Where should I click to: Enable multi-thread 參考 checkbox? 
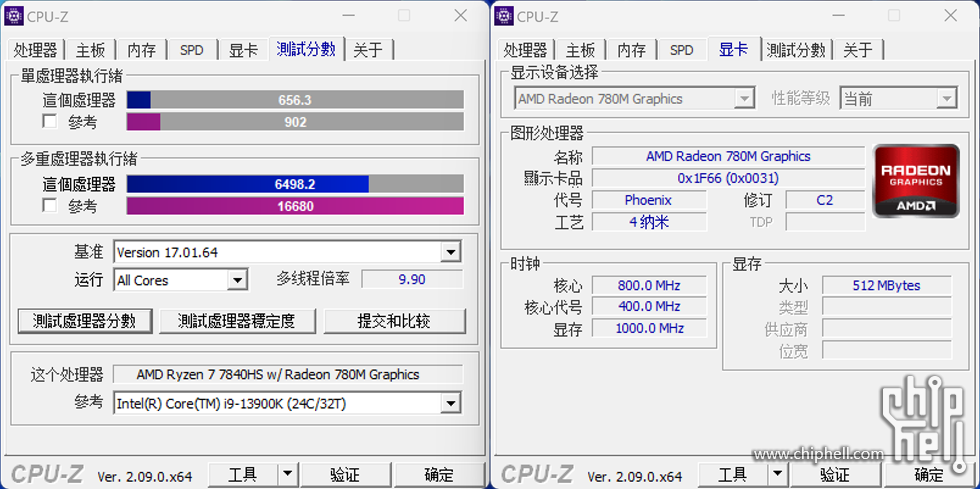click(50, 205)
